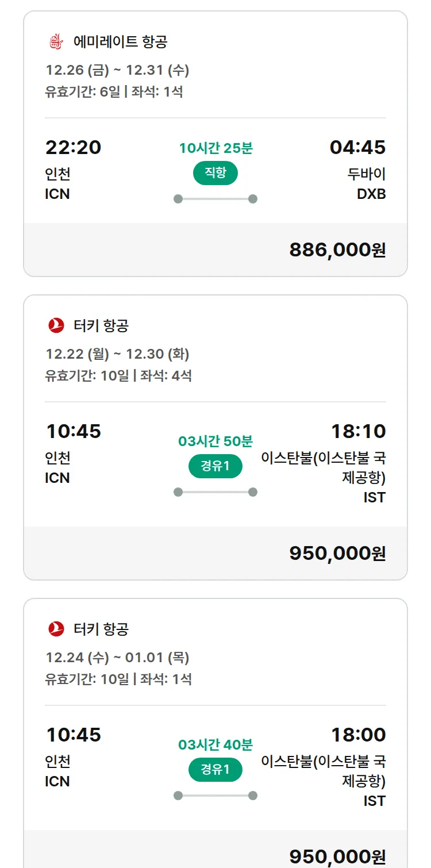Click the ICN to DXB route line
This screenshot has width=431, height=868.
(215, 199)
